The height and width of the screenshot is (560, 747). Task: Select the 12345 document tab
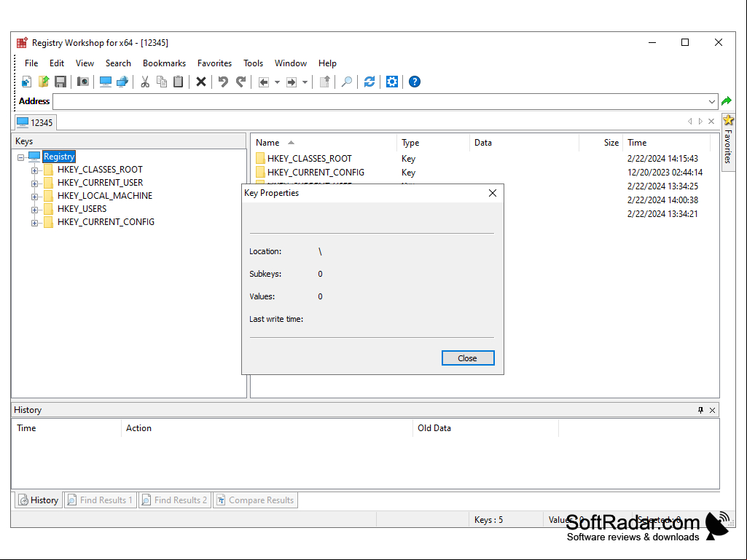pos(35,122)
